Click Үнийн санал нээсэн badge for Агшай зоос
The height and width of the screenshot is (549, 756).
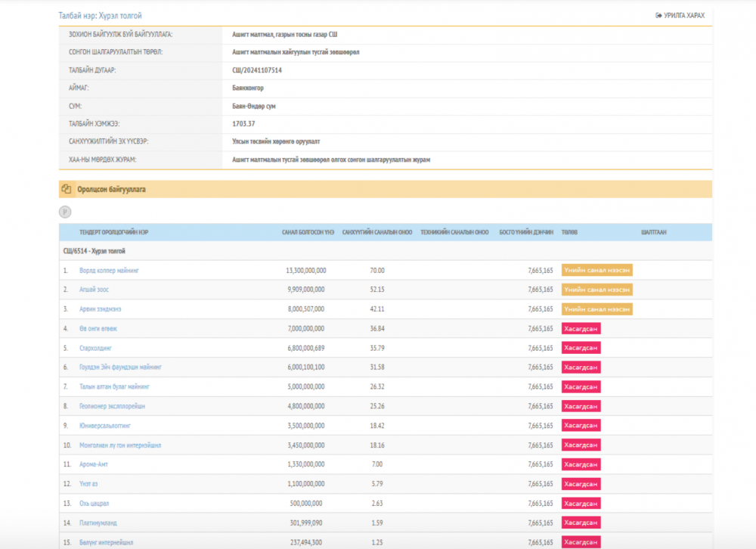(x=596, y=289)
